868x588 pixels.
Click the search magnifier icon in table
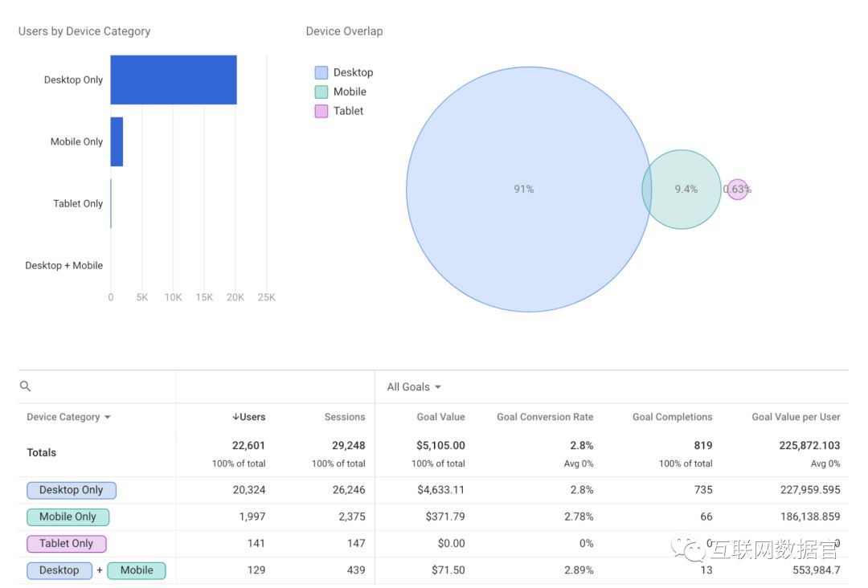click(x=25, y=386)
